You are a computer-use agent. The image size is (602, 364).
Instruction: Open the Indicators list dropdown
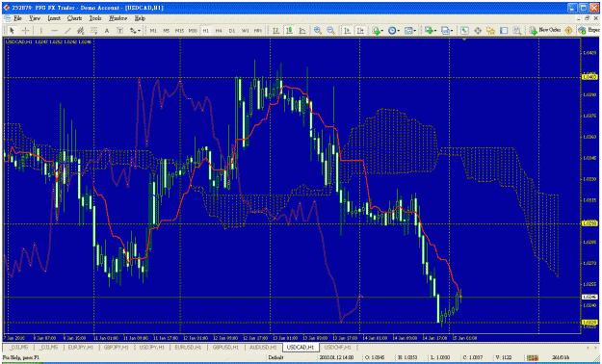[x=377, y=31]
